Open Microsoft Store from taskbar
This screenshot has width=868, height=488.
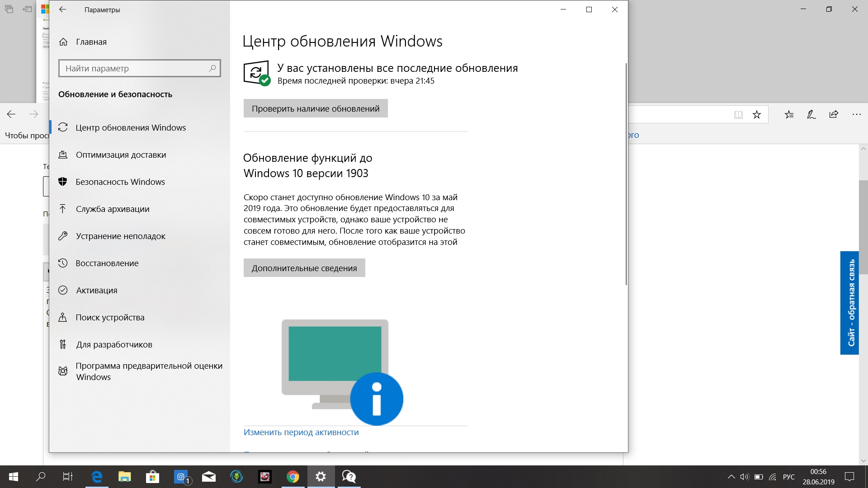[153, 477]
